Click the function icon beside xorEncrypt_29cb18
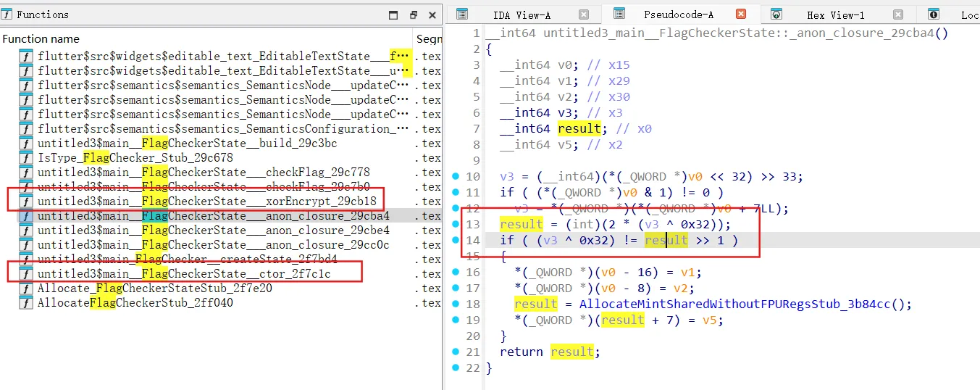 (26, 202)
